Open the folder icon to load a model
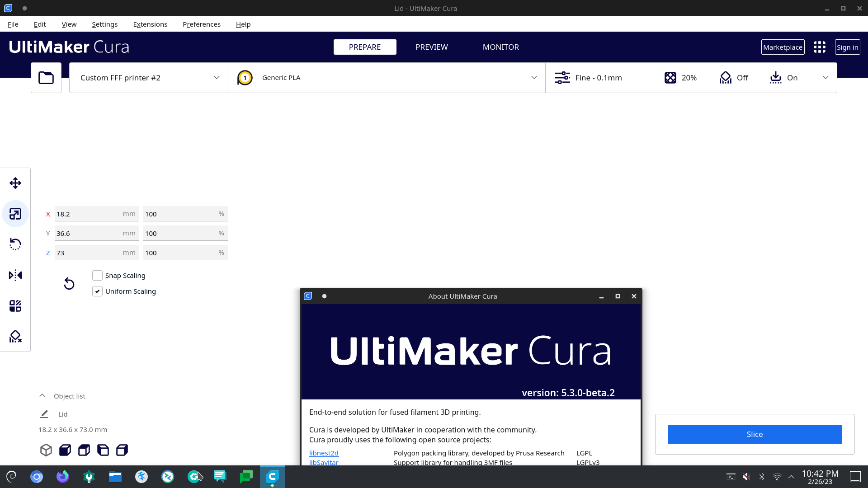The height and width of the screenshot is (488, 868). pyautogui.click(x=46, y=77)
